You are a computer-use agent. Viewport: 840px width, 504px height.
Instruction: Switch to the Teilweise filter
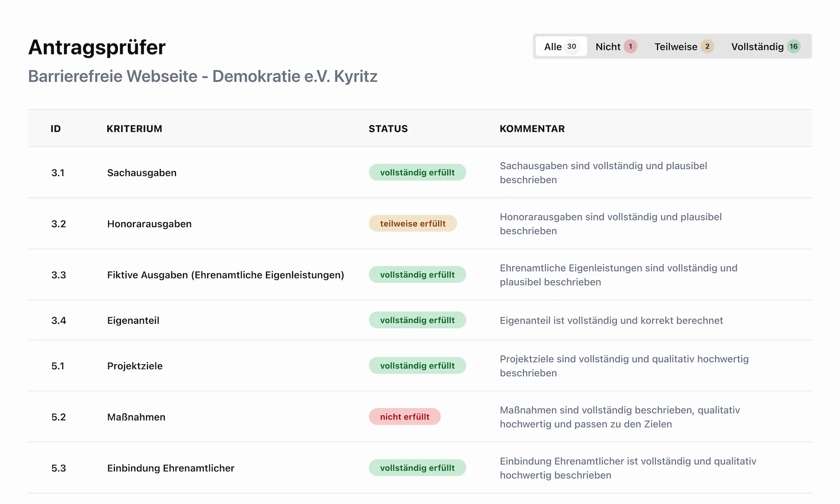click(683, 47)
